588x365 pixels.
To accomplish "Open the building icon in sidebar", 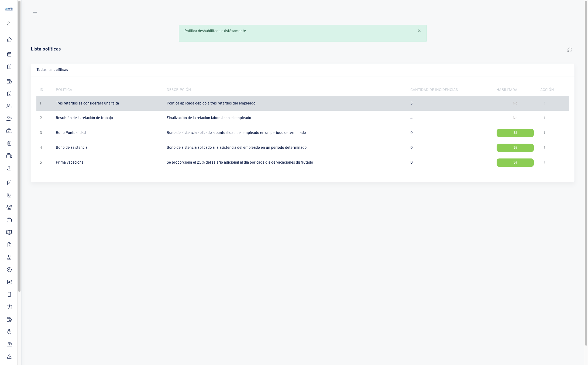I will [x=9, y=195].
